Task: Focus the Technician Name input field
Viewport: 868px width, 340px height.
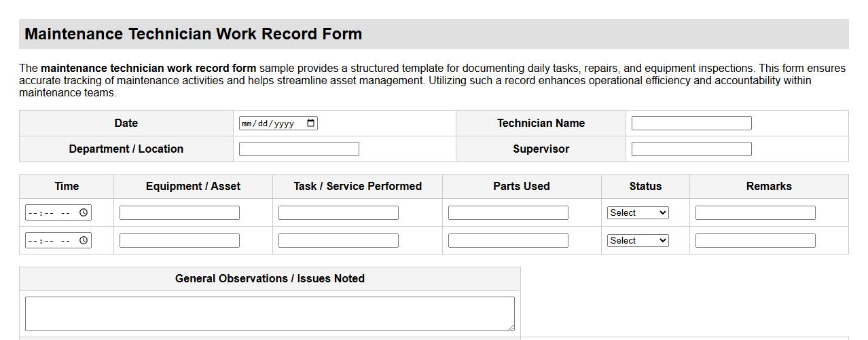Action: tap(691, 123)
